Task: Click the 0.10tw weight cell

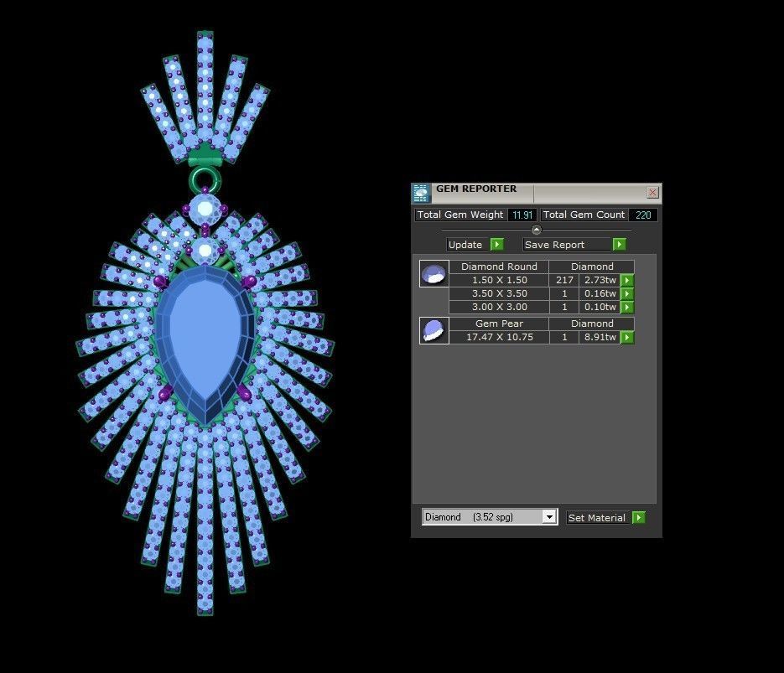Action: coord(600,307)
